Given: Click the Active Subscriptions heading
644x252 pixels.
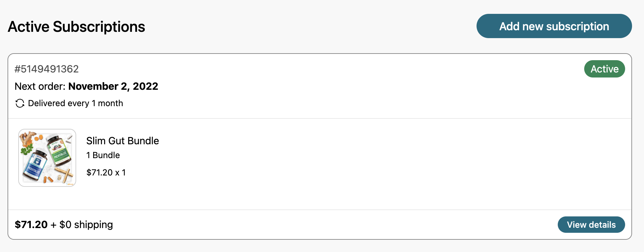Looking at the screenshot, I should click(x=76, y=27).
